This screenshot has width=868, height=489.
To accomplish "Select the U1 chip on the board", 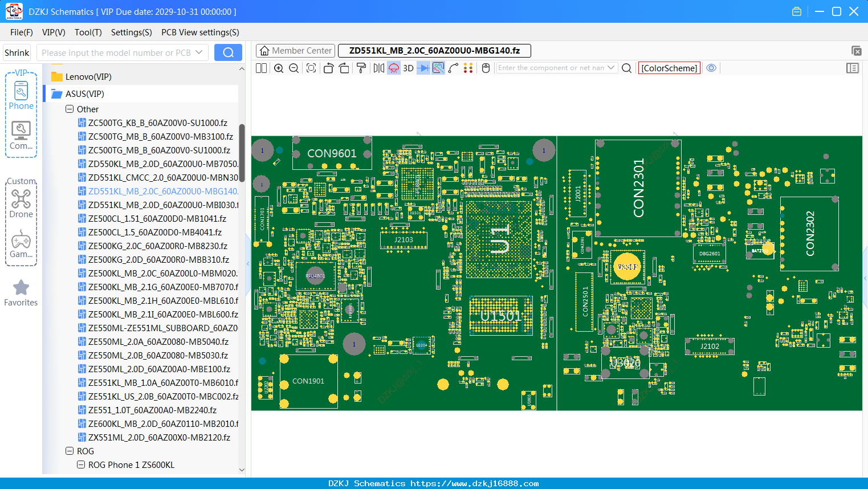I will (x=499, y=238).
